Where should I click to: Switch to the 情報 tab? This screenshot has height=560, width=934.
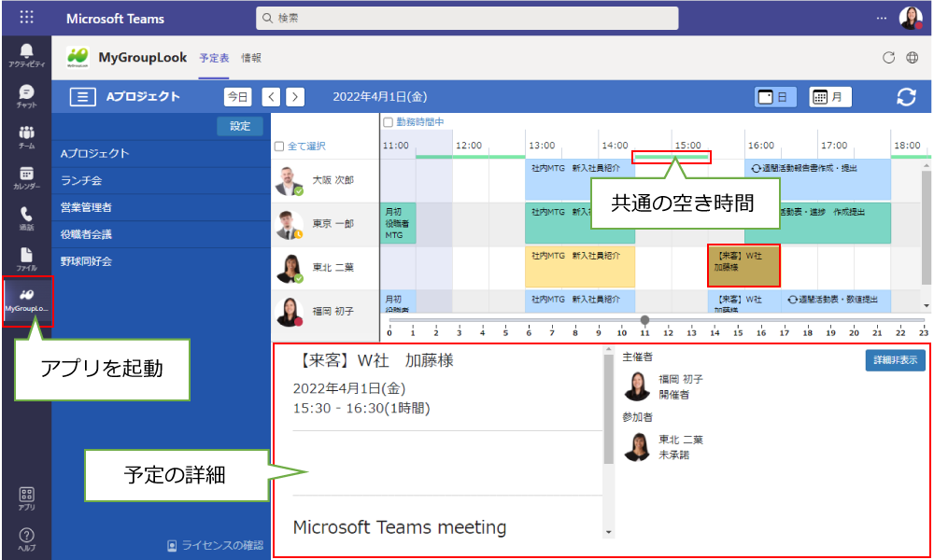pos(251,58)
